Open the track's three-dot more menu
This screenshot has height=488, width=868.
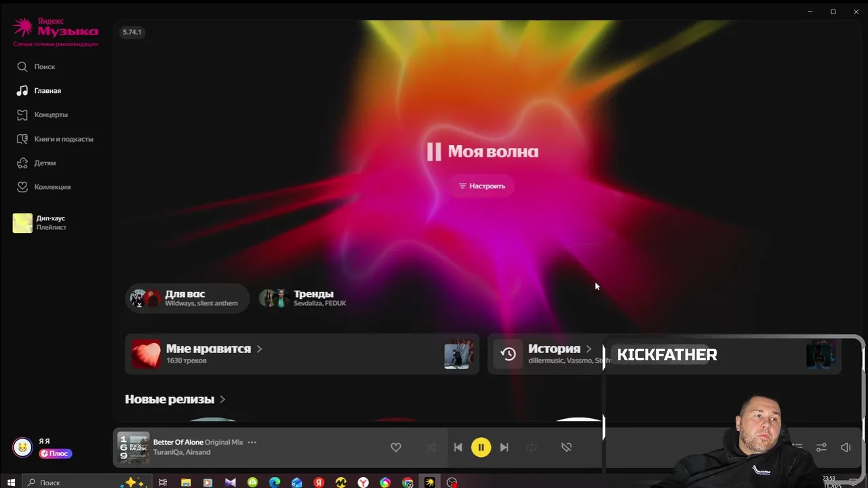[252, 442]
